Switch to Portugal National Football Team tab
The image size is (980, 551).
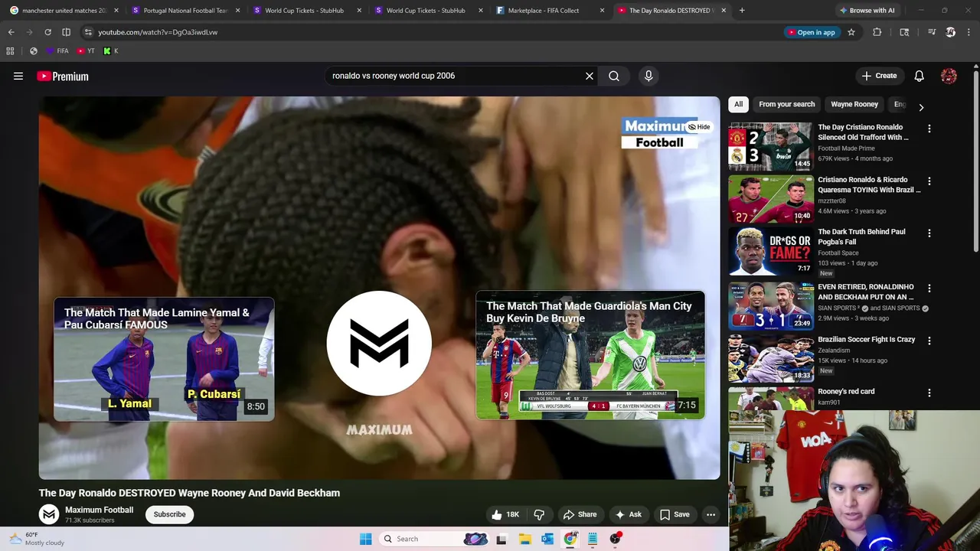[185, 11]
